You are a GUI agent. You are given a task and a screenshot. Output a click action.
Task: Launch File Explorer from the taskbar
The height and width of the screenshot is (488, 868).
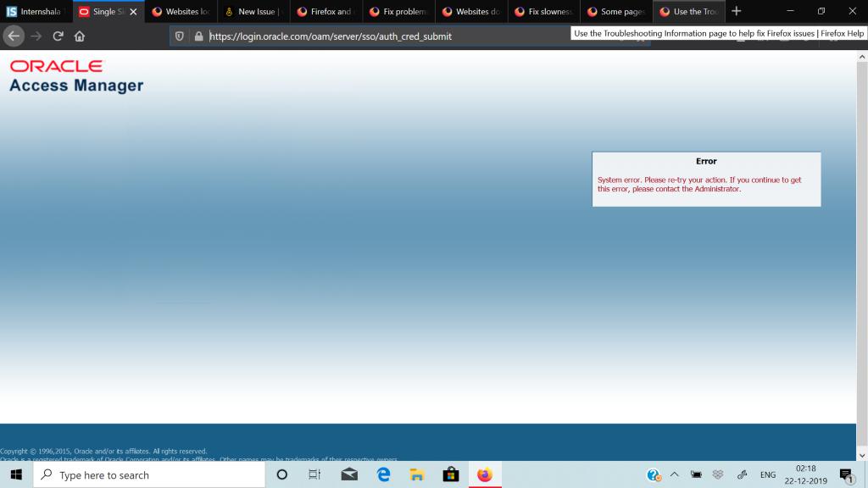tap(416, 474)
